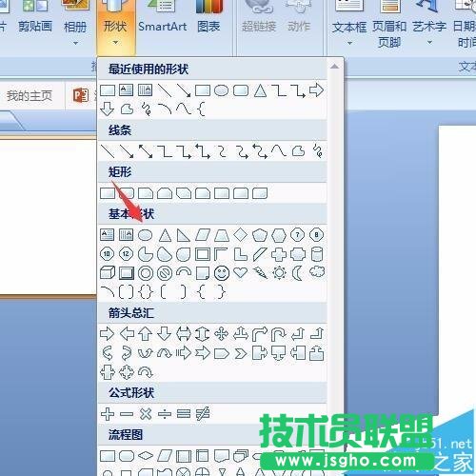The height and width of the screenshot is (476, 476).
Task: Select the straight line under Lines section
Action: click(x=107, y=151)
